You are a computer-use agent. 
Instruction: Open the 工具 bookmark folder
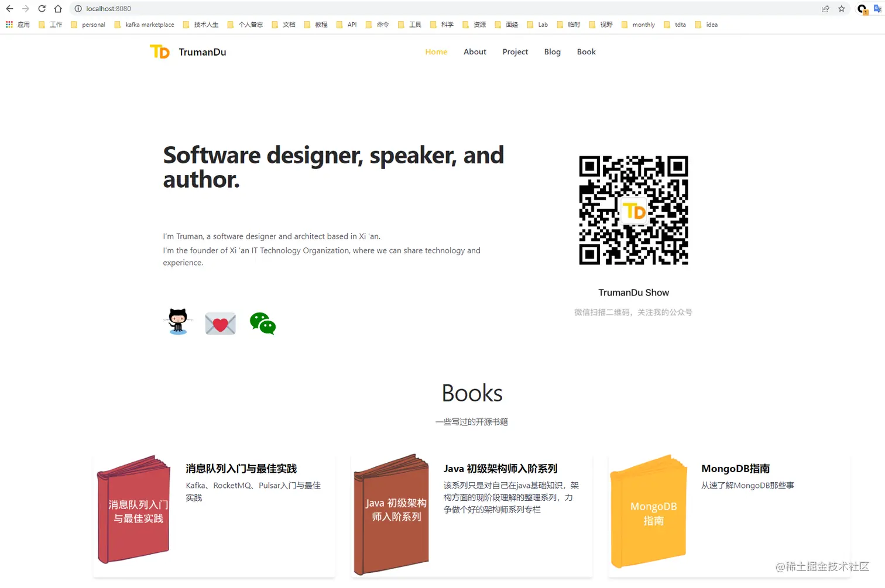click(x=410, y=25)
